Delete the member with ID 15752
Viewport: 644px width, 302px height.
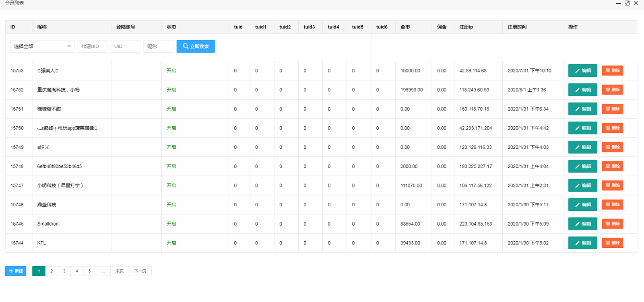(x=612, y=90)
